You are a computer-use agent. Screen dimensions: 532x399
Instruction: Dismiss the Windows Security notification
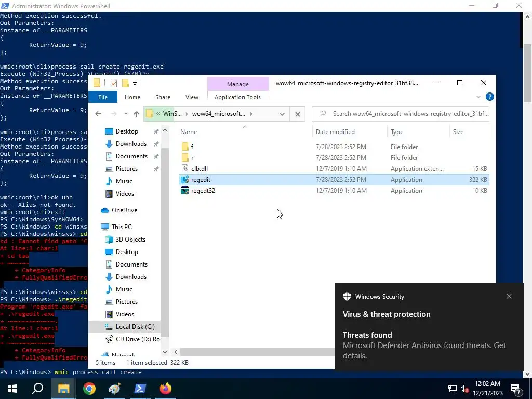tap(509, 296)
